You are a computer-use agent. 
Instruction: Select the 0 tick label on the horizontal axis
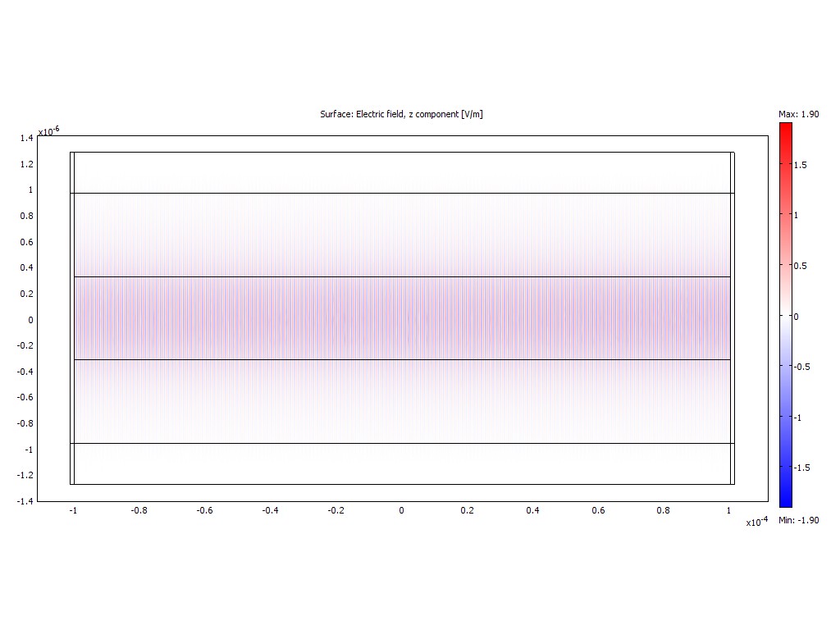click(401, 510)
